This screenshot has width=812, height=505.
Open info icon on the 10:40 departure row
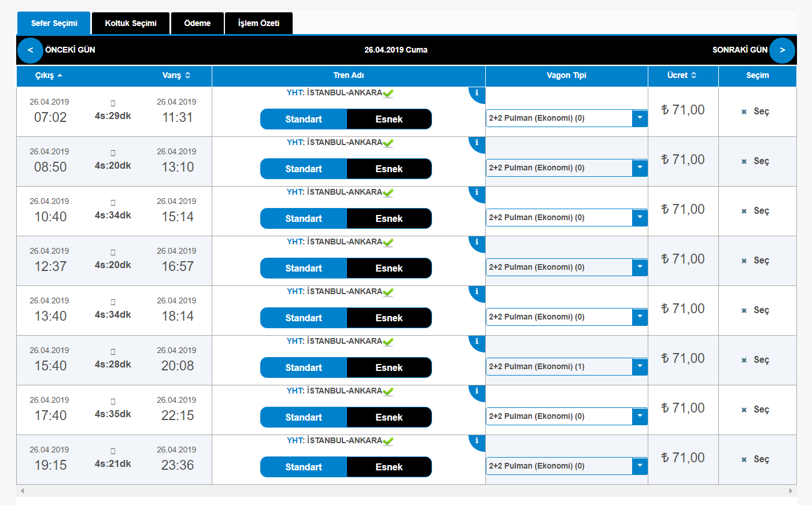pos(477,192)
